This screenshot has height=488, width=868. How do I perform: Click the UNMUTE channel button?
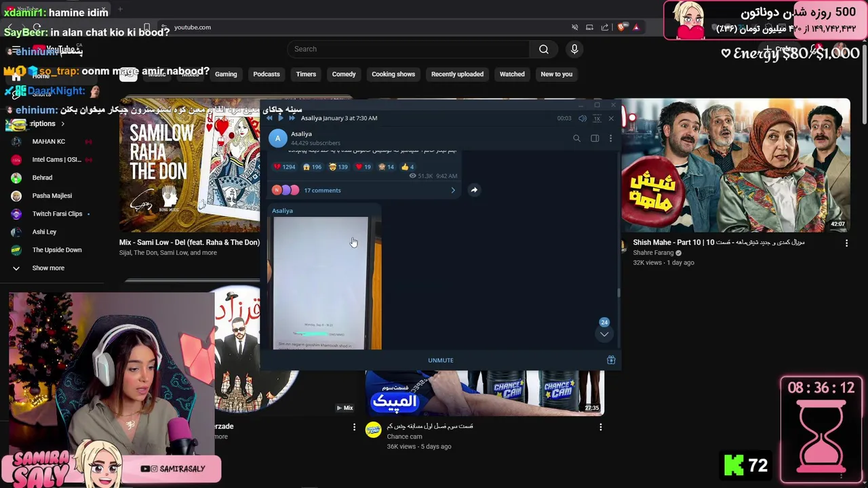point(441,361)
